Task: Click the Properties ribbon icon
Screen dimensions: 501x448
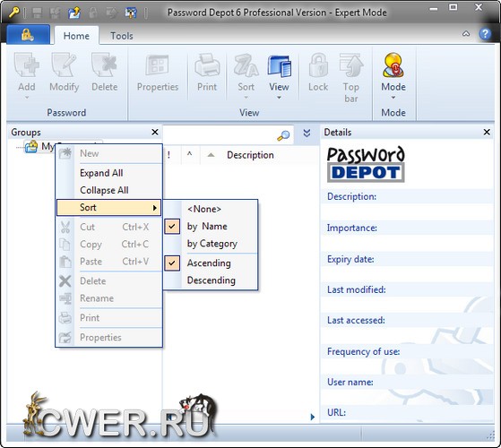Action: pyautogui.click(x=157, y=65)
